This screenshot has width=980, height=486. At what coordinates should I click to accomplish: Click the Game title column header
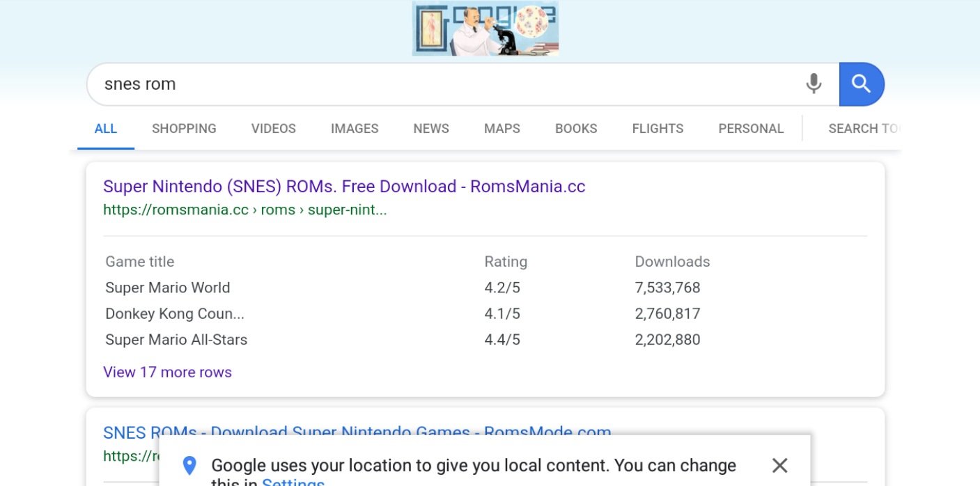point(139,262)
